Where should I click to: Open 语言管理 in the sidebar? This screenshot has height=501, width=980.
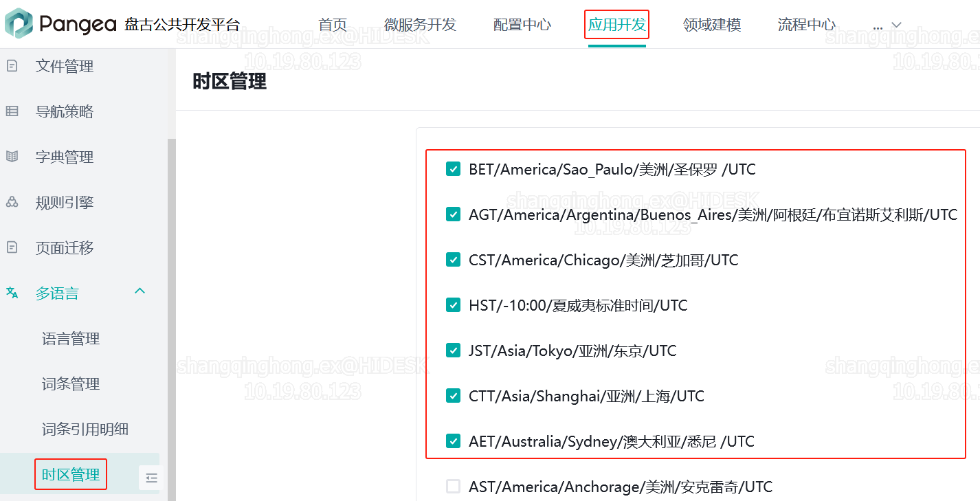click(x=71, y=339)
